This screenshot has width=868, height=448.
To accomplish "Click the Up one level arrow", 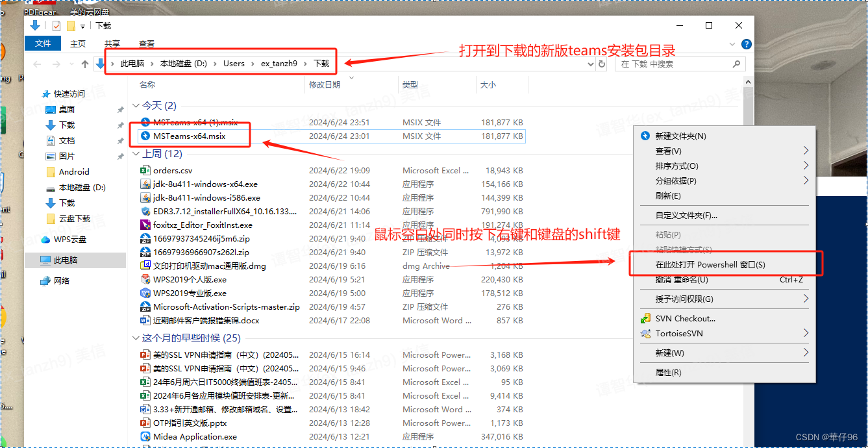I will (85, 64).
